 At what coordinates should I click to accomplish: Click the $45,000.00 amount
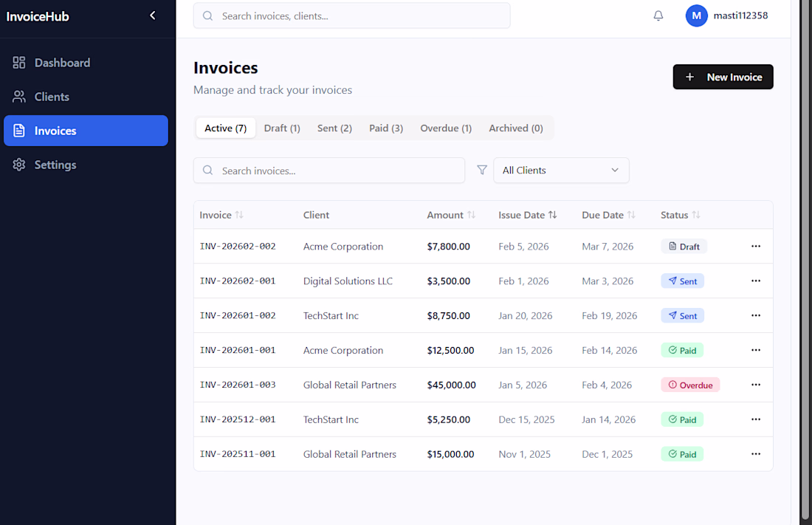pos(452,385)
